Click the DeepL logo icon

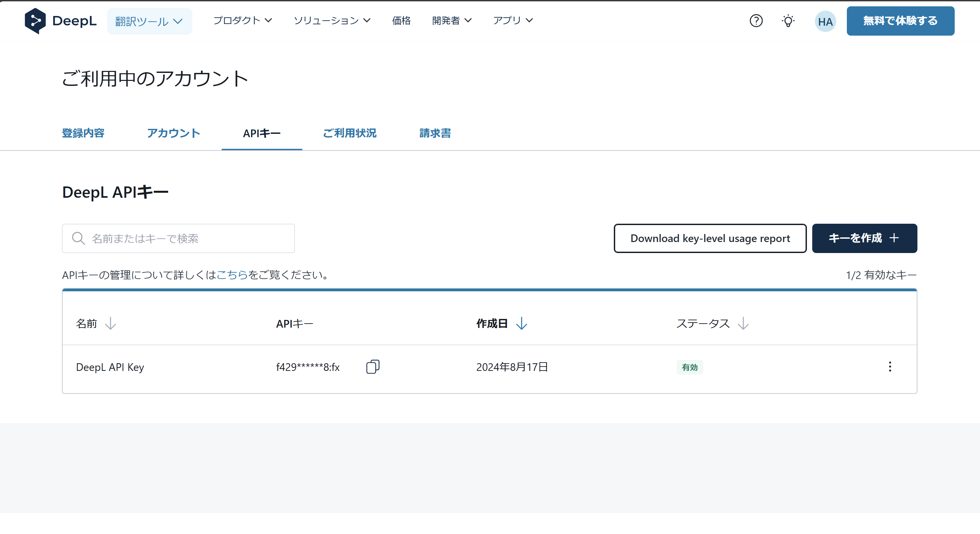[35, 21]
